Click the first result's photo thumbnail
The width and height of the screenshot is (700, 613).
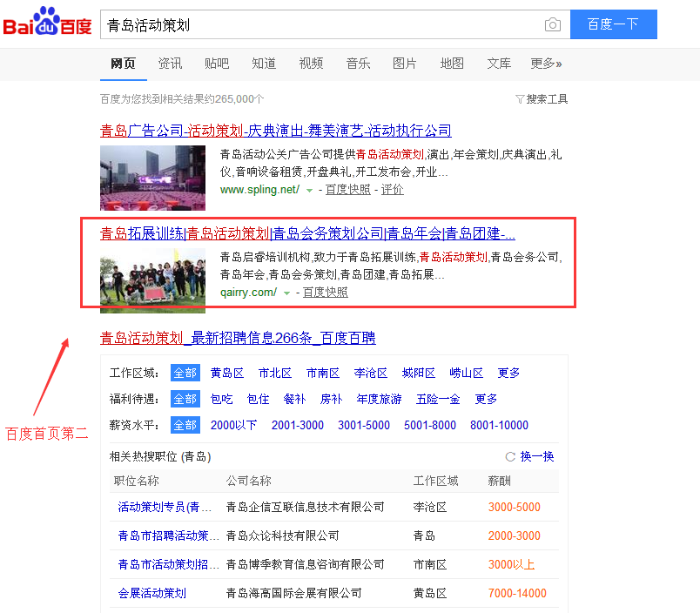152,178
